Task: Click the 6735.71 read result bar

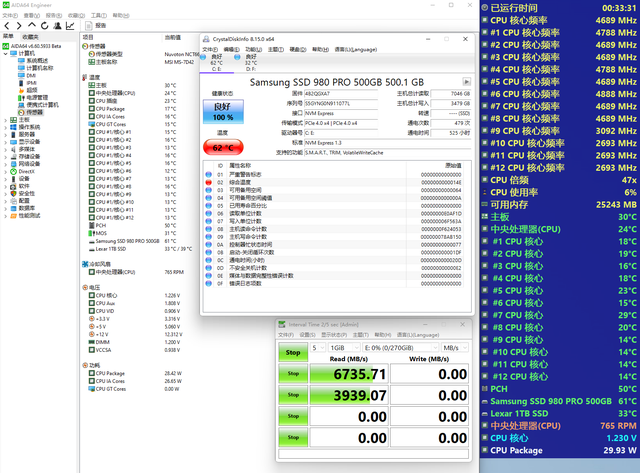Action: click(349, 374)
